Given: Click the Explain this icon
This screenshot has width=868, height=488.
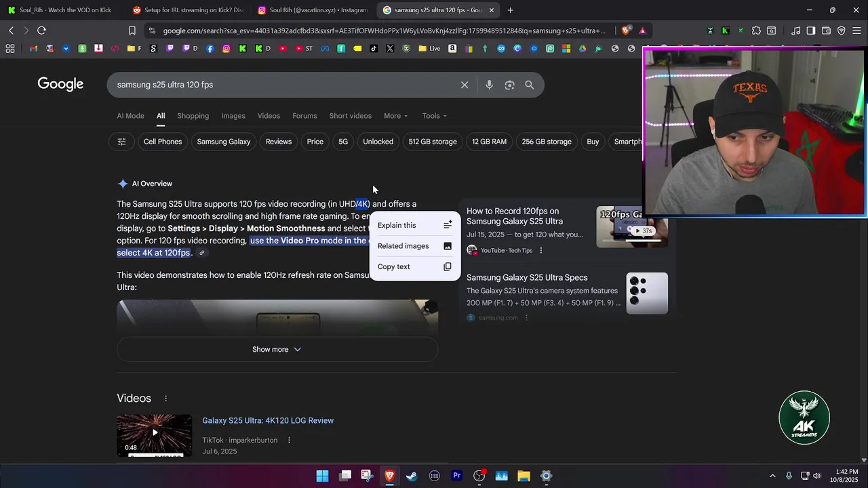Looking at the screenshot, I should tap(448, 225).
